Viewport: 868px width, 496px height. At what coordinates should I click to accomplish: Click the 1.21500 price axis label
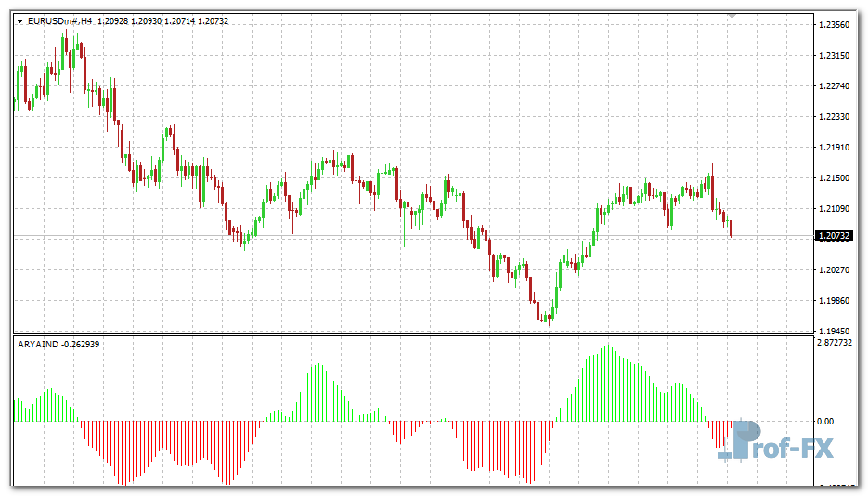coord(836,177)
